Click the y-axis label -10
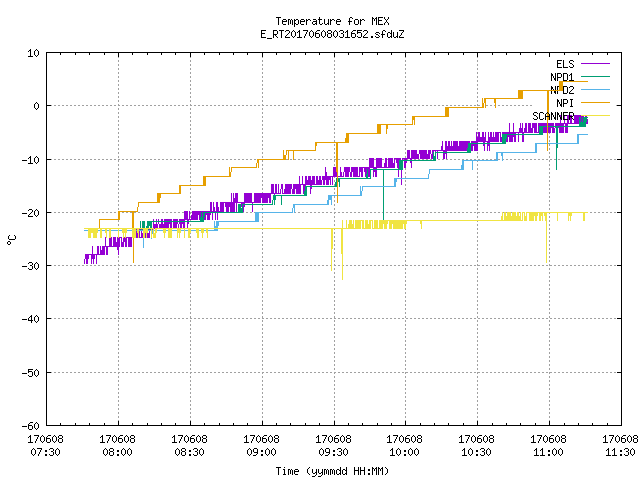640x480 pixels. point(31,160)
